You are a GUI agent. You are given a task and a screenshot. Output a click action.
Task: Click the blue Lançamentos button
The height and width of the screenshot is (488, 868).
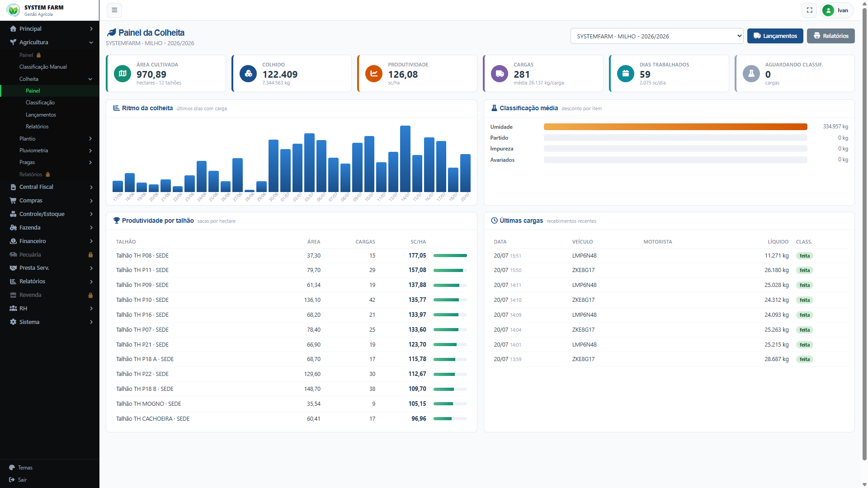775,36
